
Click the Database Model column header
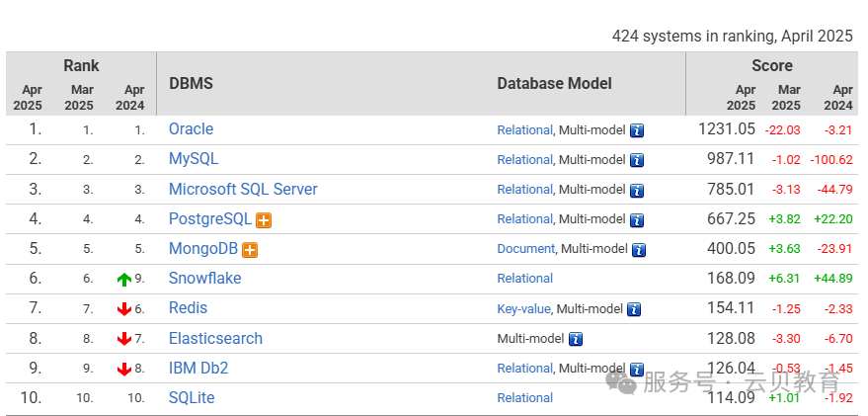[x=554, y=84]
